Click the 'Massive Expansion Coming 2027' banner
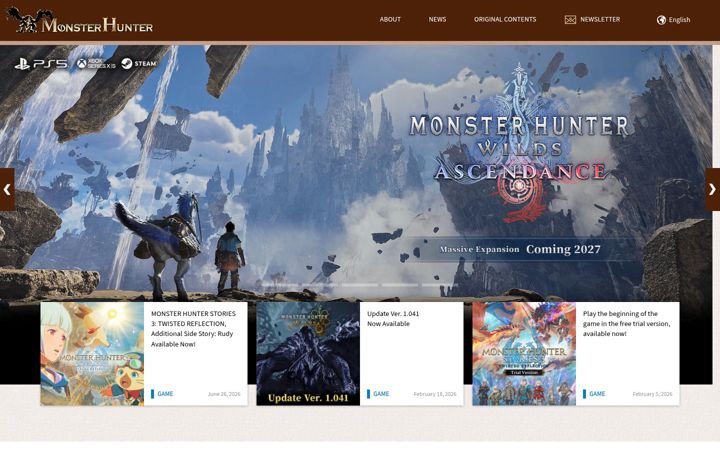 tap(520, 249)
